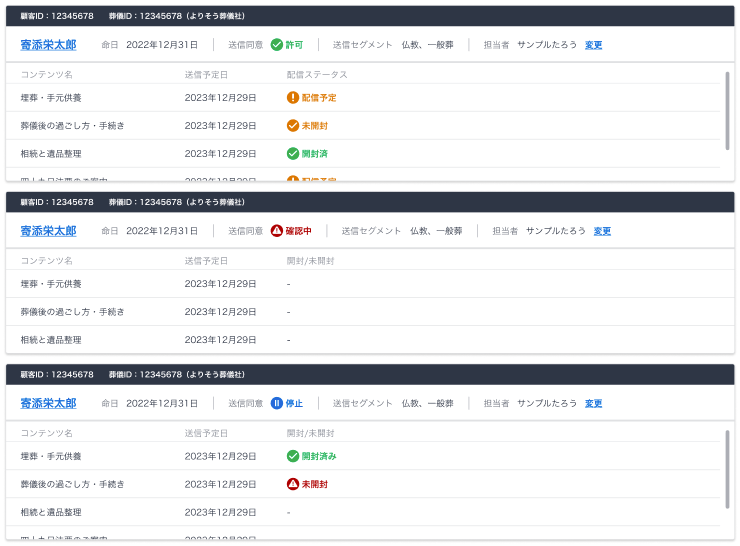Click 変更 link in the second card
The width and height of the screenshot is (740, 546).
coord(602,231)
